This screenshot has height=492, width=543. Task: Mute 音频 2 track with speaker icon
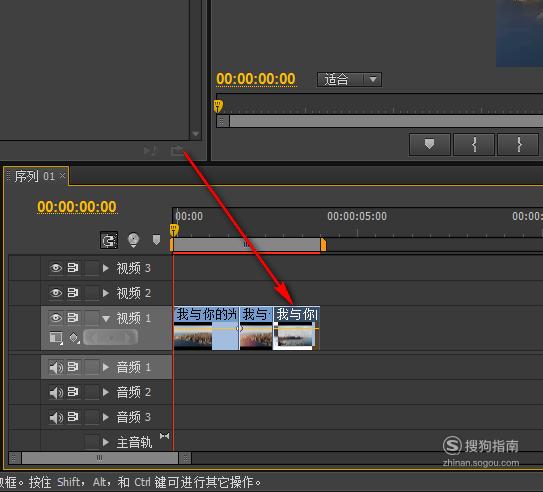tap(56, 392)
